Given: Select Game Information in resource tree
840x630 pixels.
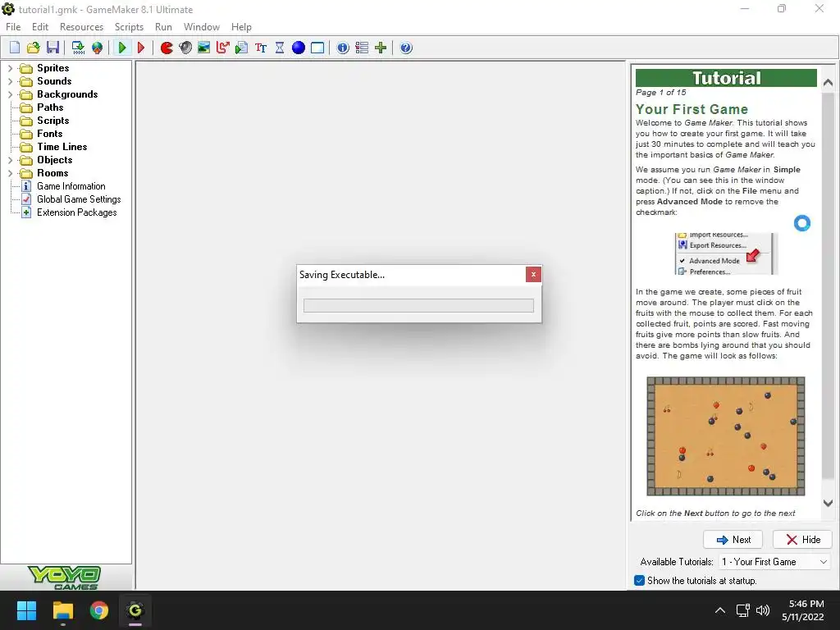Looking at the screenshot, I should pyautogui.click(x=71, y=186).
